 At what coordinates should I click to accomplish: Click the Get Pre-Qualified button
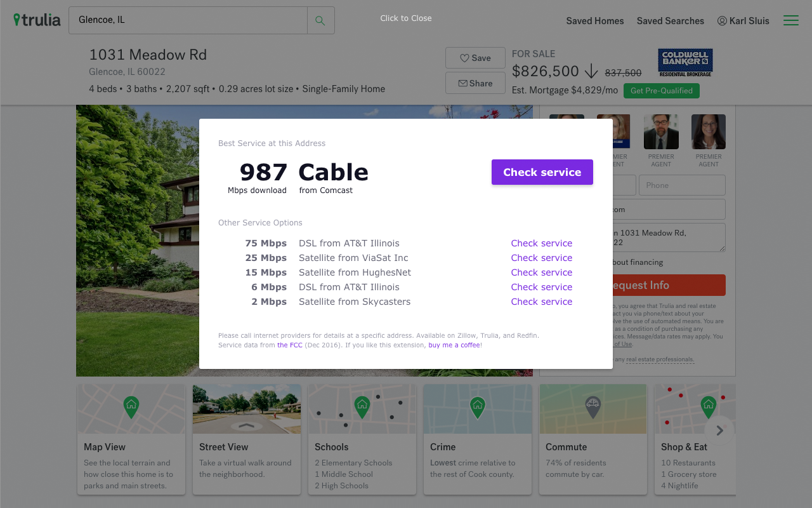click(661, 91)
